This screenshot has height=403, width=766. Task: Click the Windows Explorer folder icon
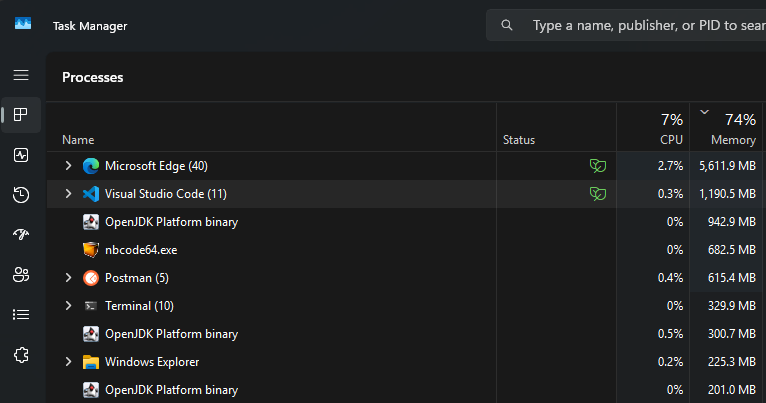click(91, 362)
